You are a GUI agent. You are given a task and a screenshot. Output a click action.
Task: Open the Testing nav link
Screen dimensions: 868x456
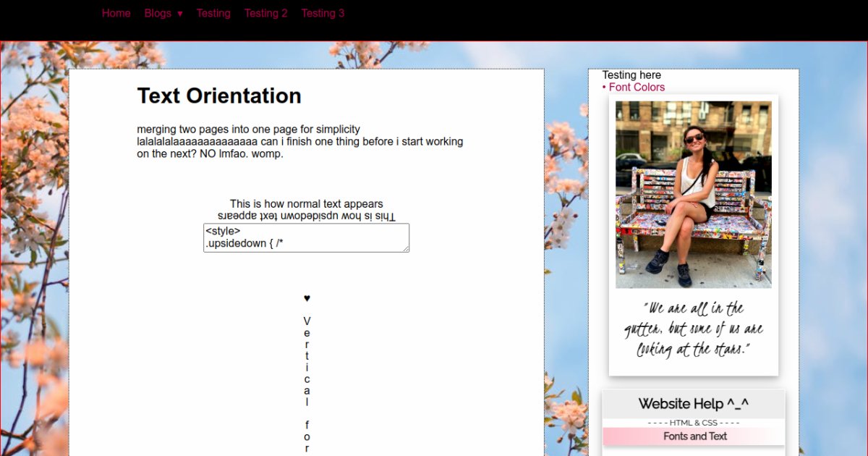[x=213, y=13]
